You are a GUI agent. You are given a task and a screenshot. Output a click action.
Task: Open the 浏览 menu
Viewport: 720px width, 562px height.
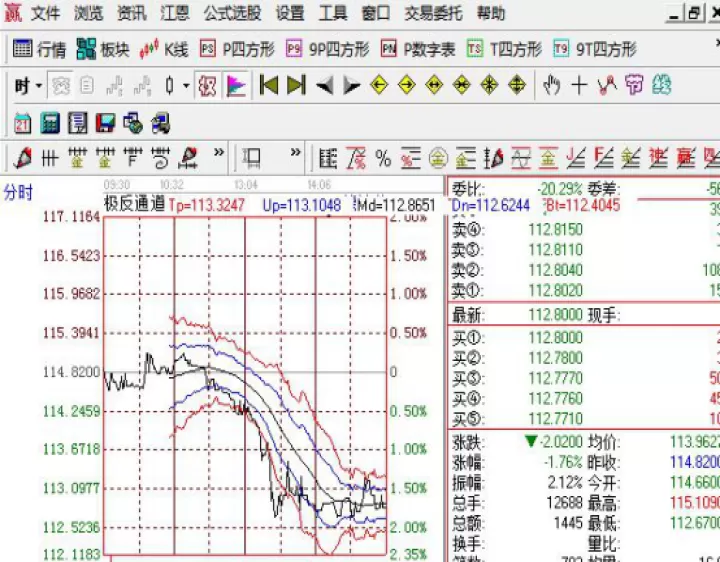pyautogui.click(x=88, y=13)
